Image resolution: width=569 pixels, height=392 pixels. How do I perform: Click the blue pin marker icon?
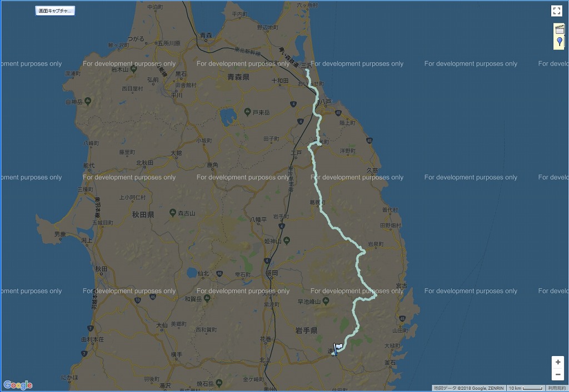click(559, 42)
